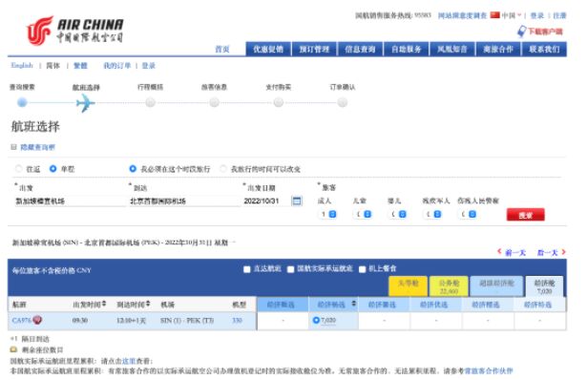Viewport: 588px width, 380px height.
Task: Open the 信息查询 information menu
Action: [360, 49]
